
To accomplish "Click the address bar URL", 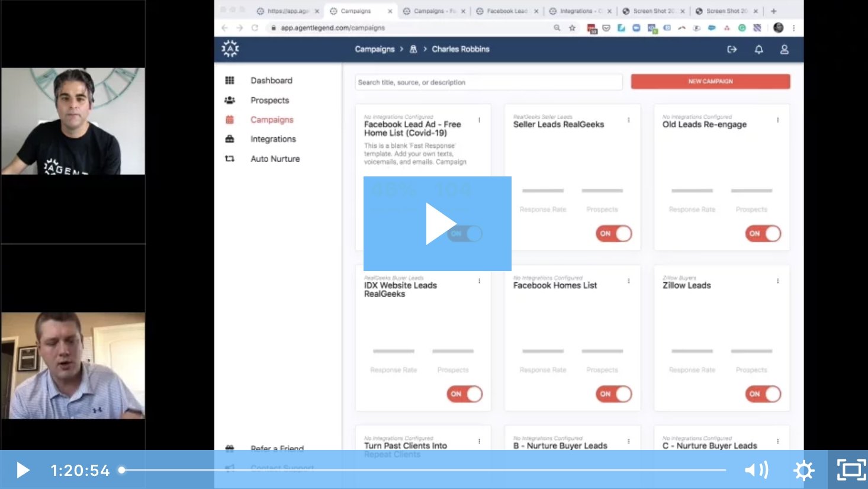I will click(333, 28).
